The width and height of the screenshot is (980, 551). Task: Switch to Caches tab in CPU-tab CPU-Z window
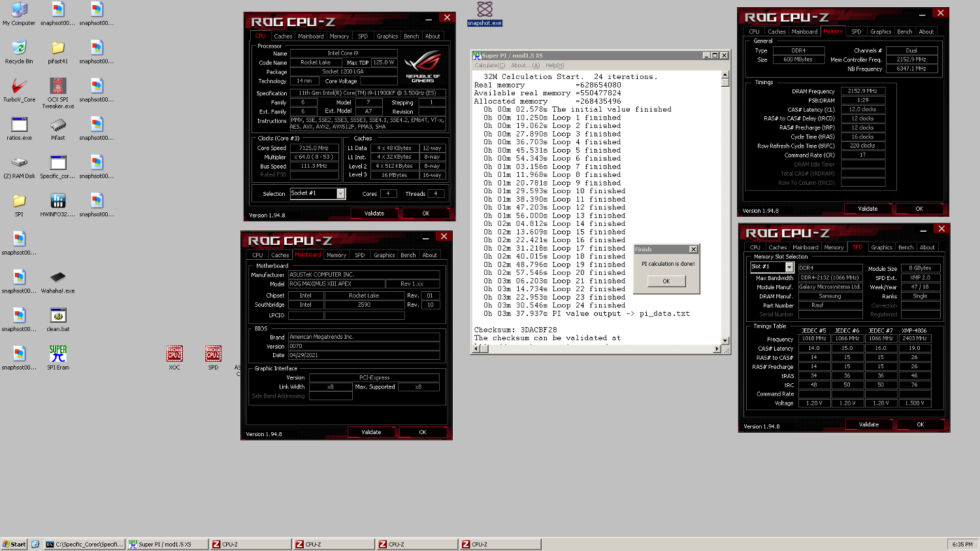pyautogui.click(x=283, y=37)
